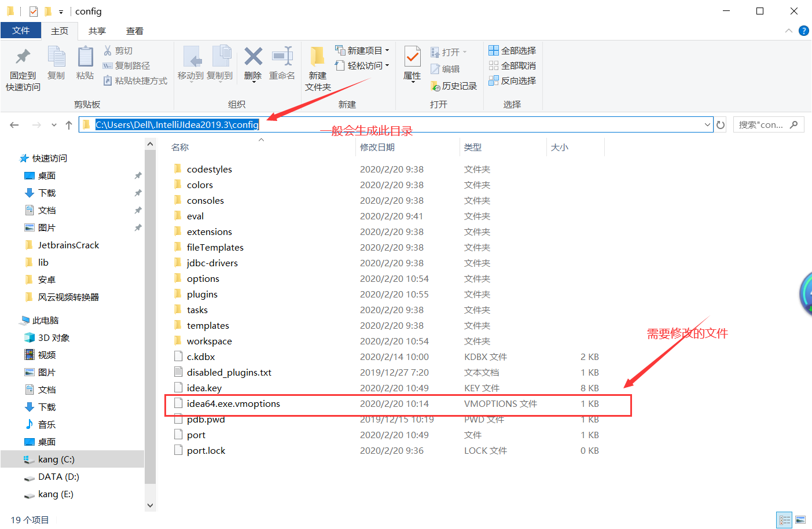Open Delete dropdown arrow below Delete
The height and width of the screenshot is (529, 812).
253,83
